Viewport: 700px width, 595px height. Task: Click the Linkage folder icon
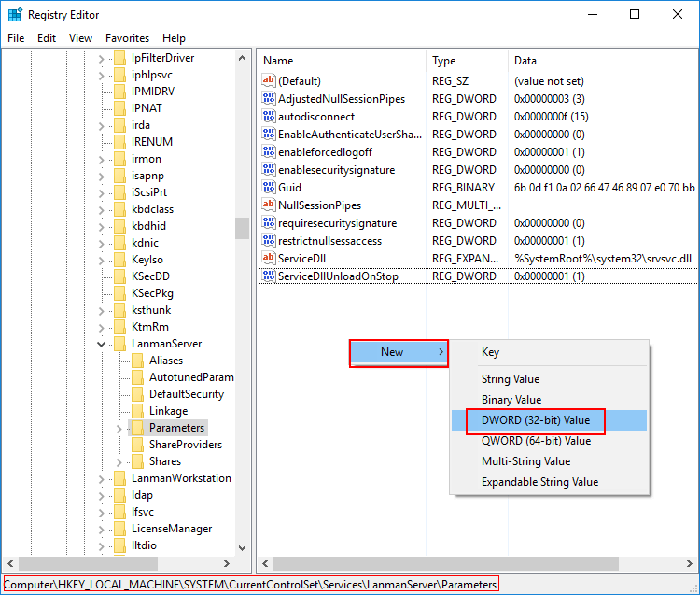(x=137, y=411)
